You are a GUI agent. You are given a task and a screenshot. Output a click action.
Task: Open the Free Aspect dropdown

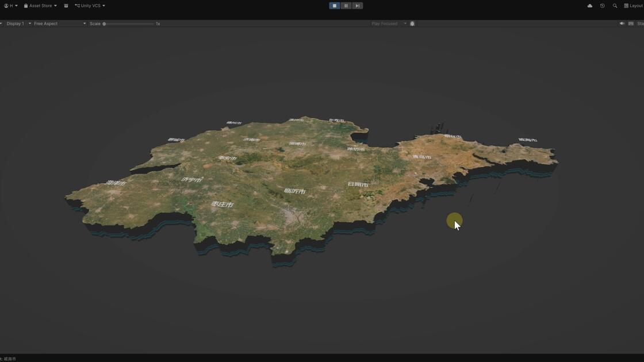[x=60, y=24]
